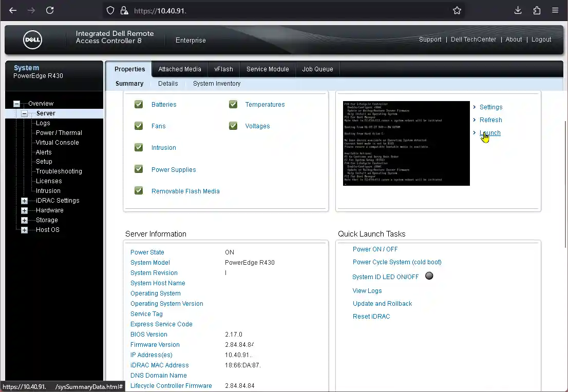
Task: Open the browser extensions puzzle icon
Action: tap(537, 10)
